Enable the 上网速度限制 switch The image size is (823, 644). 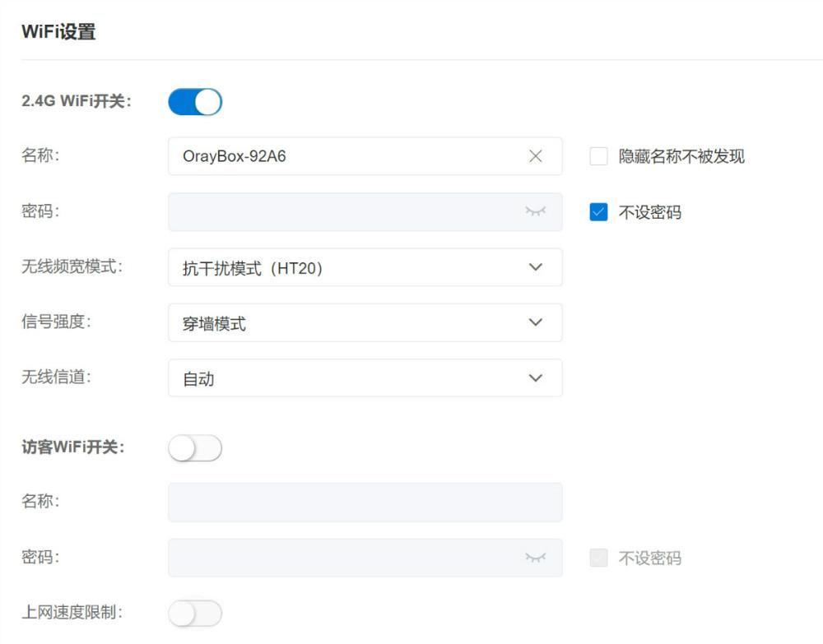click(195, 613)
